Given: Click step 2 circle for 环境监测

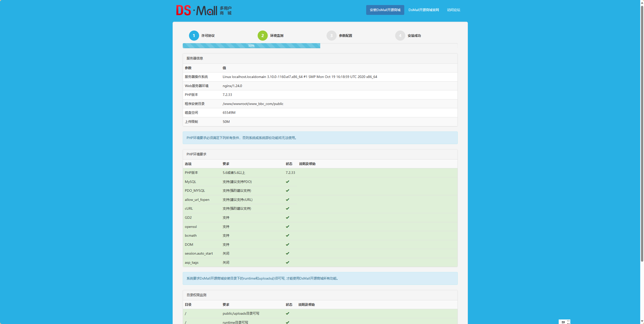Looking at the screenshot, I should point(262,36).
